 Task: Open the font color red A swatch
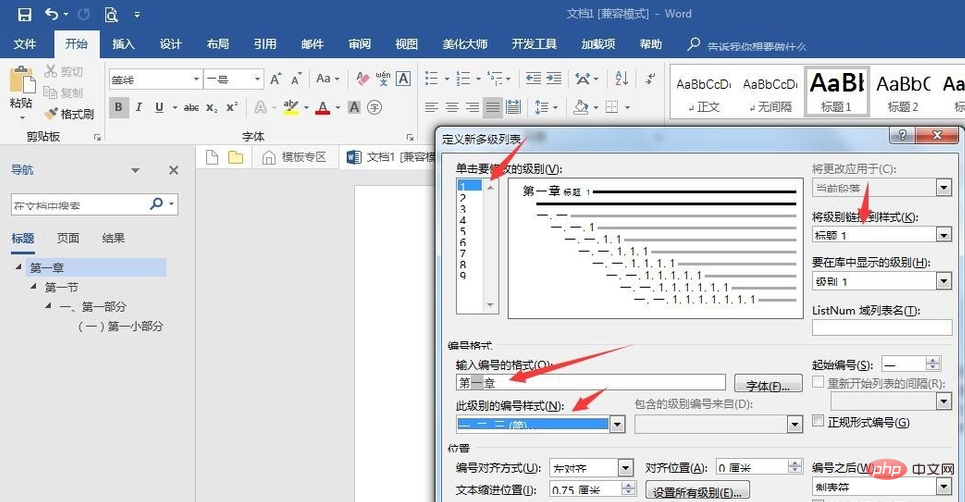[322, 107]
